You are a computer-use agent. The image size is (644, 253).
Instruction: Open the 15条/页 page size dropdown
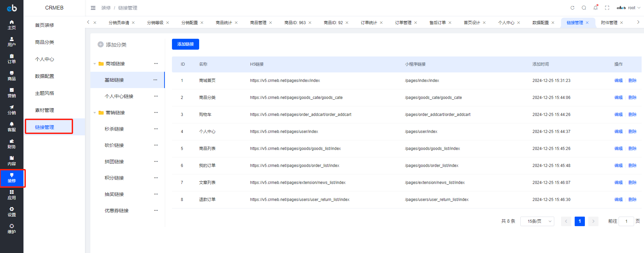tap(537, 221)
